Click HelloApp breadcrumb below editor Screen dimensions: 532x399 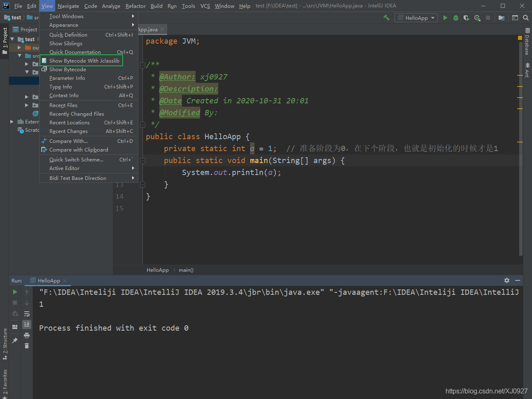(158, 270)
